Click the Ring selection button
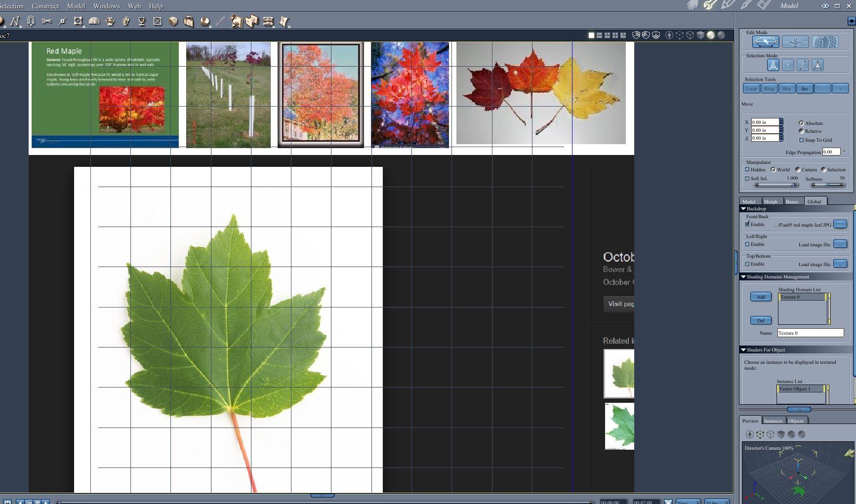 click(x=769, y=89)
